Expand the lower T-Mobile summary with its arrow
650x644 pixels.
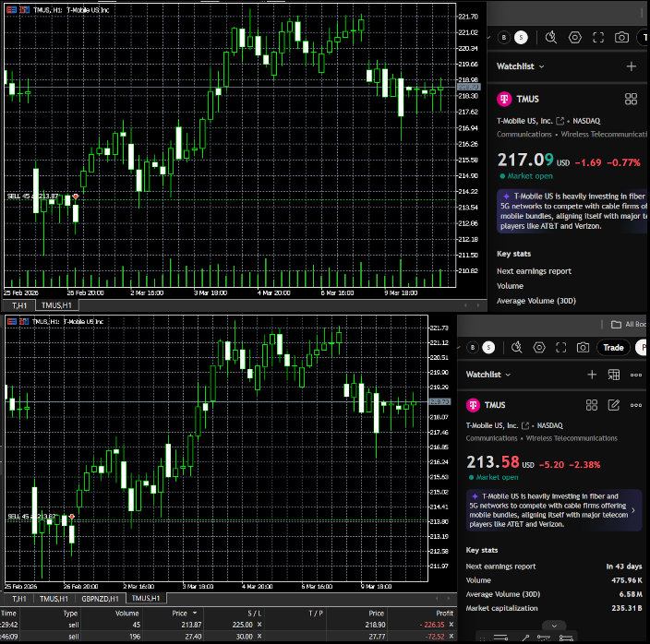click(632, 509)
